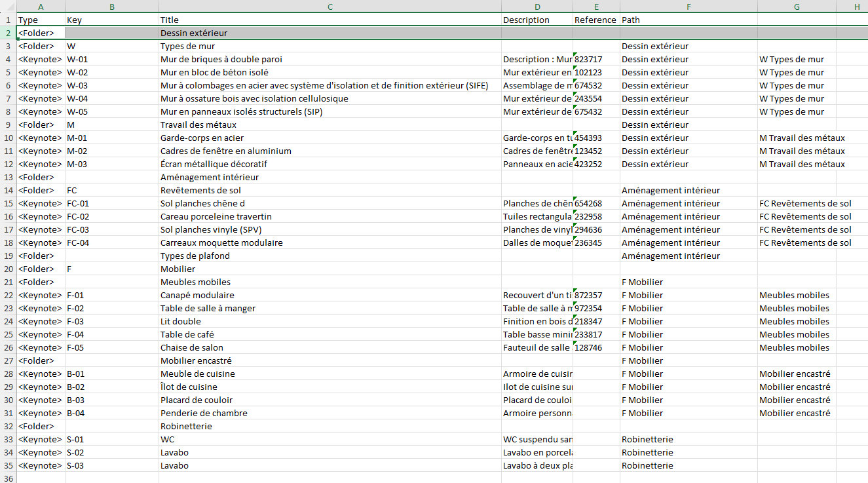Select the '<Folder>' type cell in row 9
The image size is (868, 483).
click(41, 125)
